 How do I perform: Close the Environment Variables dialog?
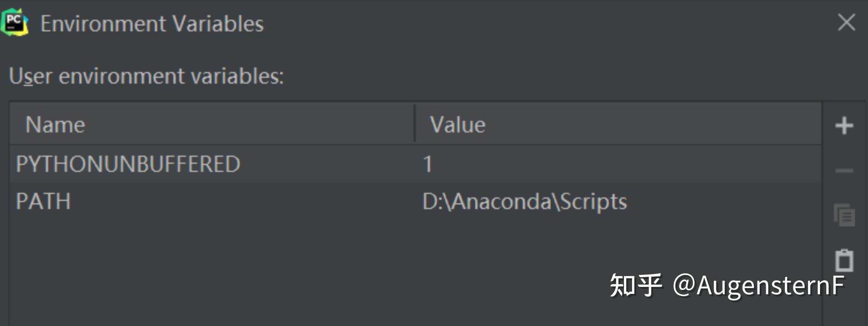pos(846,22)
